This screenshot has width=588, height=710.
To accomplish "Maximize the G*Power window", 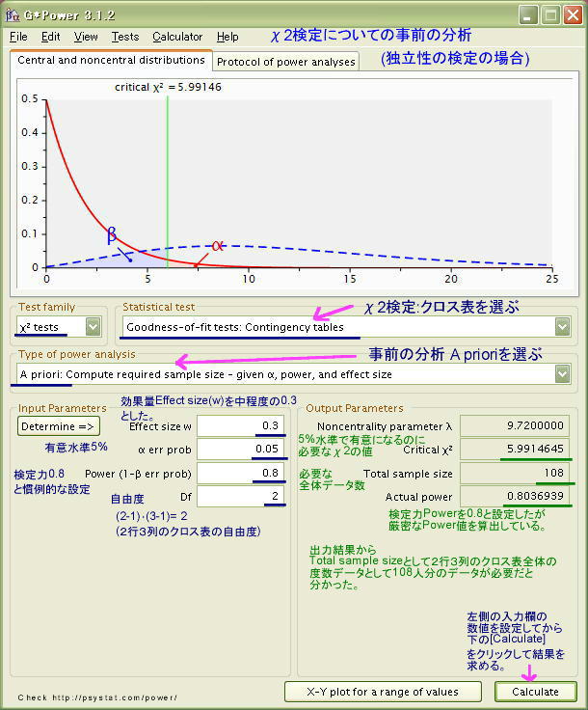I will 550,15.
